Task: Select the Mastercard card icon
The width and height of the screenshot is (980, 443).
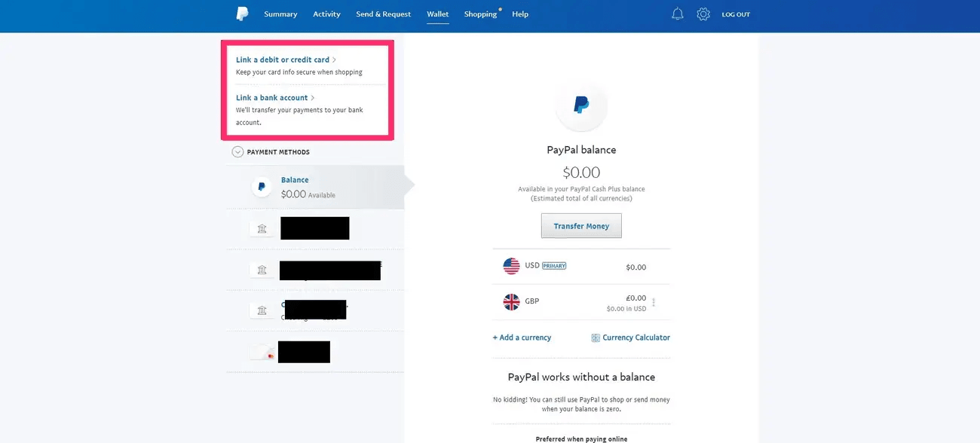Action: [262, 352]
